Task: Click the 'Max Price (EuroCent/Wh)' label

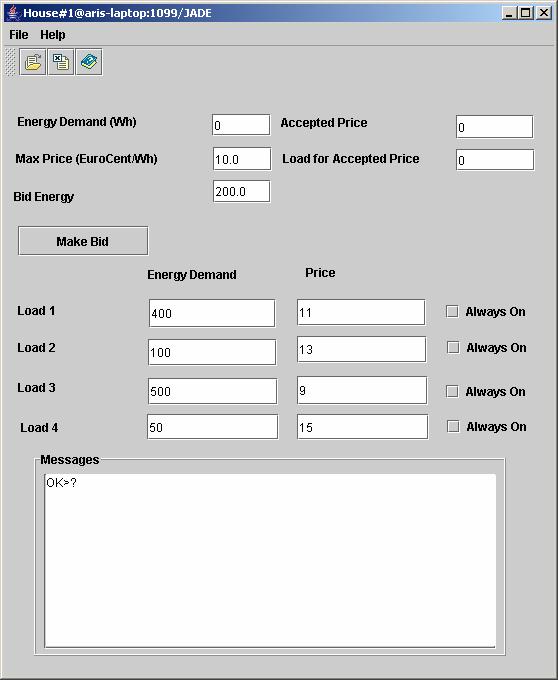Action: click(x=86, y=159)
